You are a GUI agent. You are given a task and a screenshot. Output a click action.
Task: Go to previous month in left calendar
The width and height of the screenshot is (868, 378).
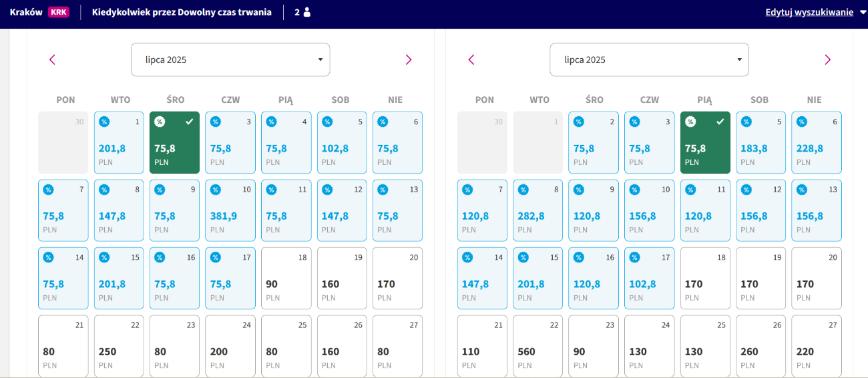pos(53,59)
